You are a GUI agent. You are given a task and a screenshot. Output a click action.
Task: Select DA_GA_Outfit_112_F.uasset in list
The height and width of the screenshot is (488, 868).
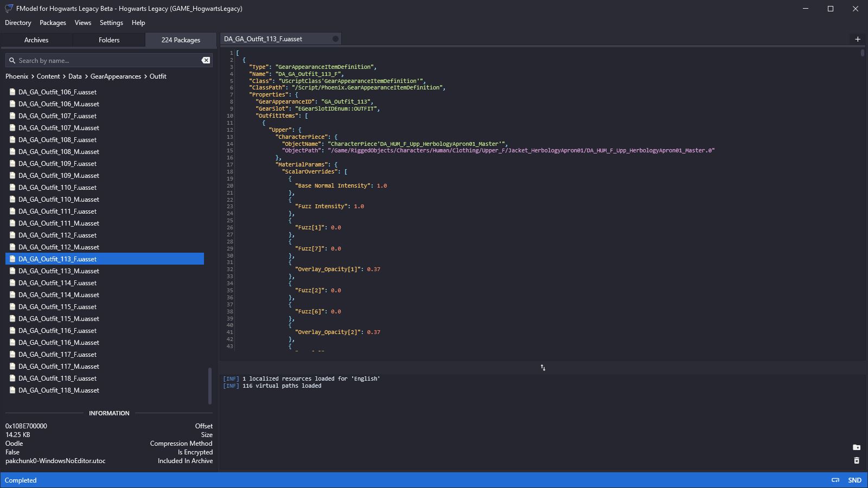(x=105, y=235)
